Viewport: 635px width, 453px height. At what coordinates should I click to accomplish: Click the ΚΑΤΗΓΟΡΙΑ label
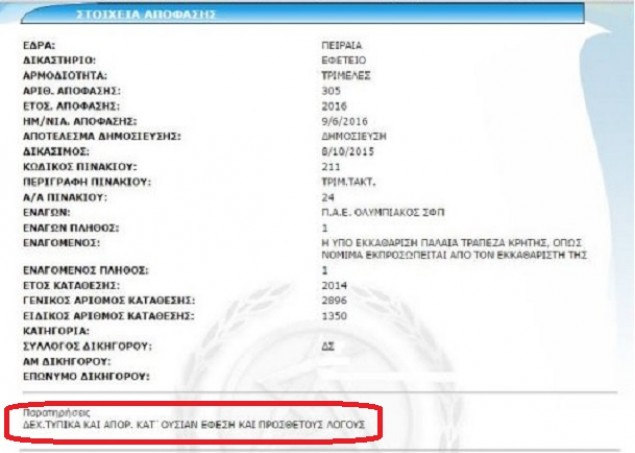[56, 331]
